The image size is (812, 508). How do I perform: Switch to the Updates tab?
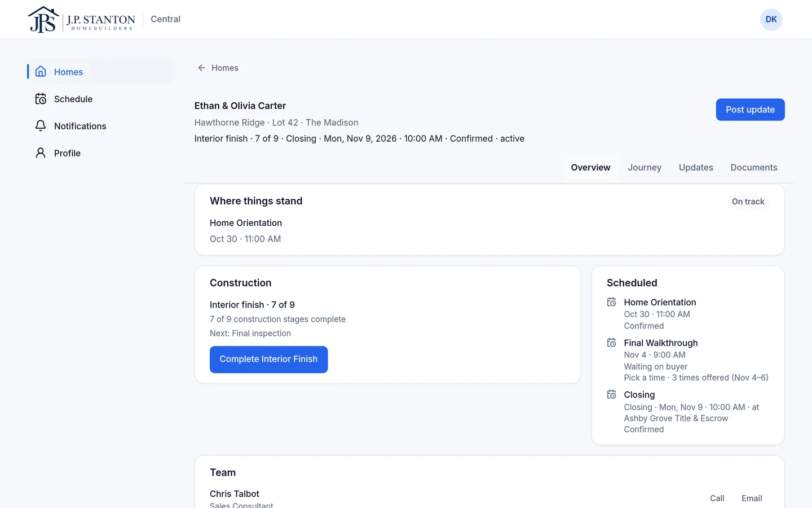[696, 168]
